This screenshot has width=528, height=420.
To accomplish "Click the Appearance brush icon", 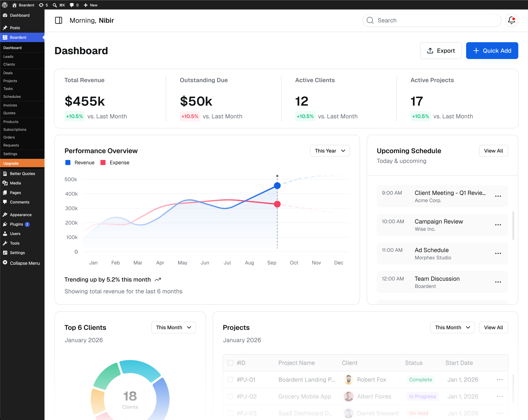I will [5, 215].
